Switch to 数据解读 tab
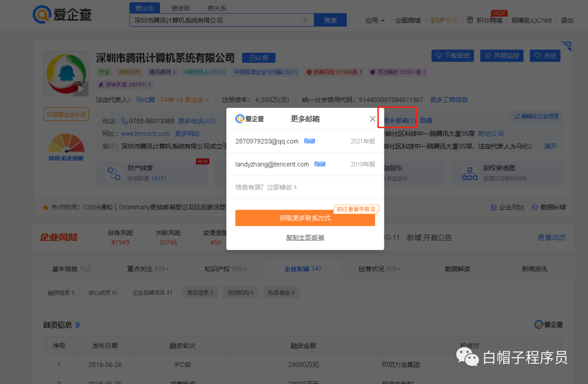The width and height of the screenshot is (588, 384). click(457, 269)
